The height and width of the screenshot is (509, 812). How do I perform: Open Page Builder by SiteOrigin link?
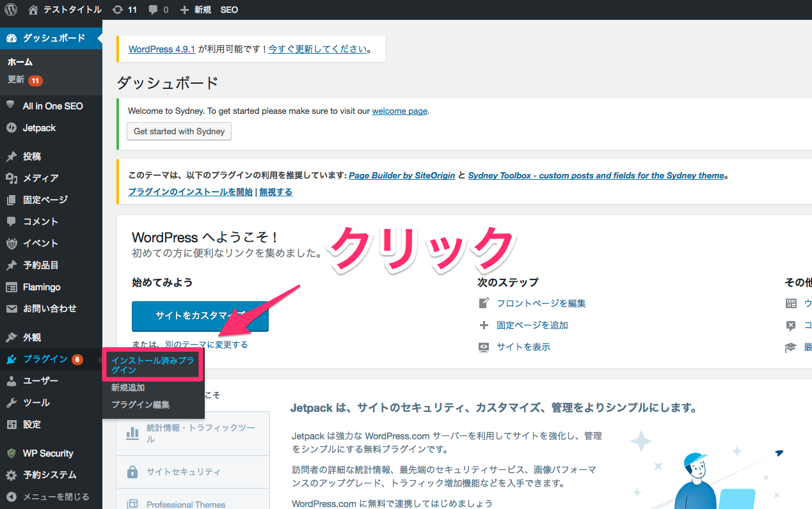point(402,175)
